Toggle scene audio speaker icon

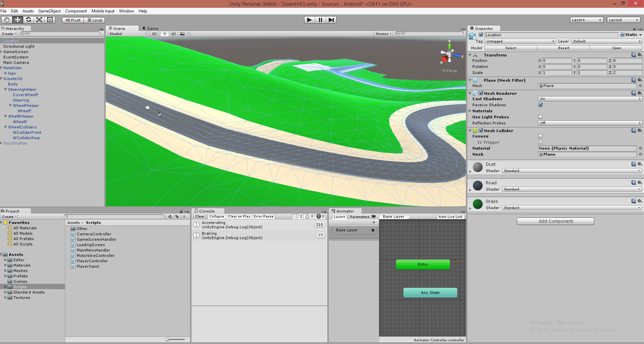tap(173, 34)
